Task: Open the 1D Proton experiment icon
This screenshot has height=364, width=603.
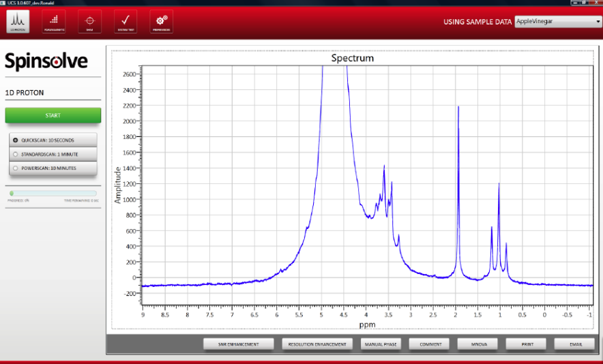Action: click(18, 21)
